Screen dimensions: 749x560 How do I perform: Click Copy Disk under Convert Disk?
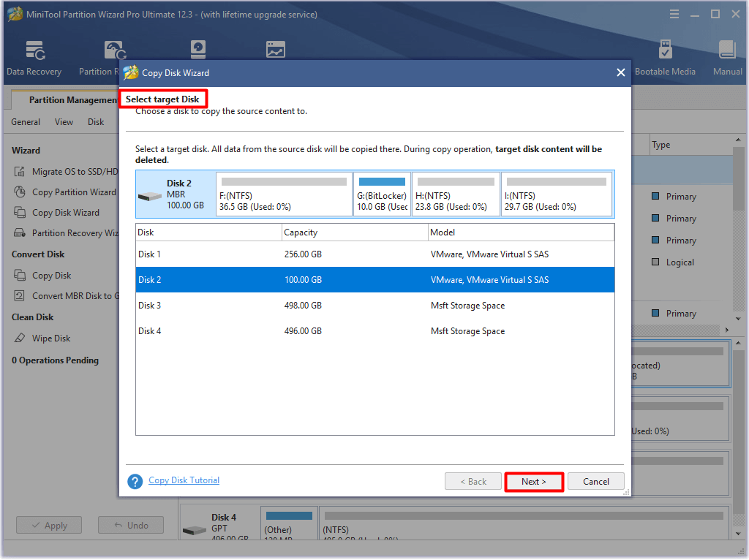click(52, 276)
